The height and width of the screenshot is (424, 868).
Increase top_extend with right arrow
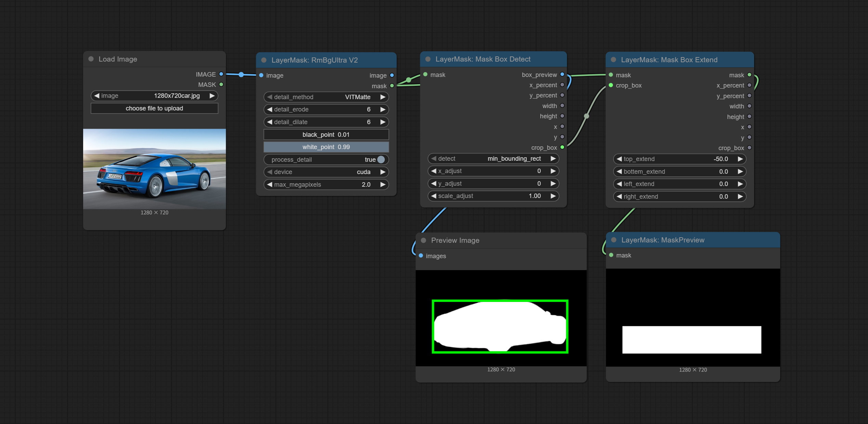click(x=740, y=159)
